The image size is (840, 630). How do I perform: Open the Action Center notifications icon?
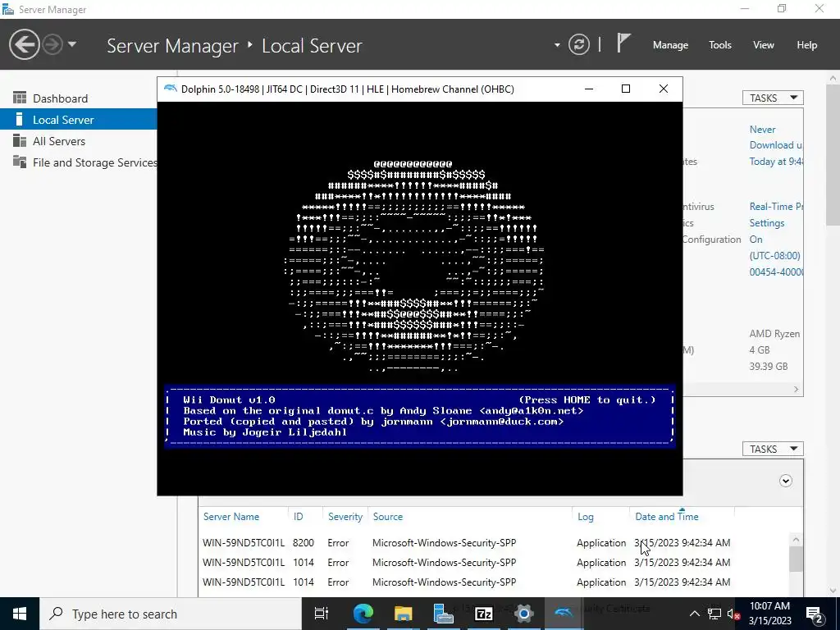815,614
